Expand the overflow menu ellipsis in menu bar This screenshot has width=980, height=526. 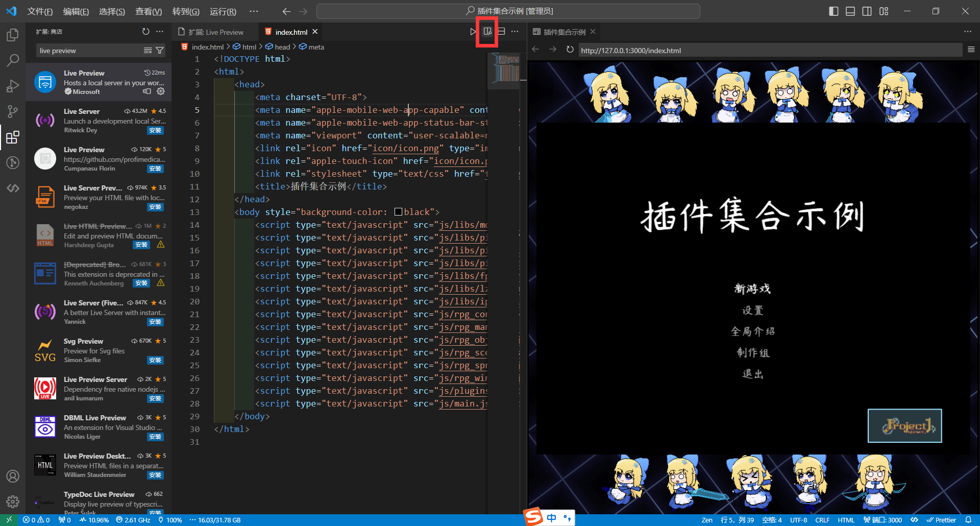(254, 11)
